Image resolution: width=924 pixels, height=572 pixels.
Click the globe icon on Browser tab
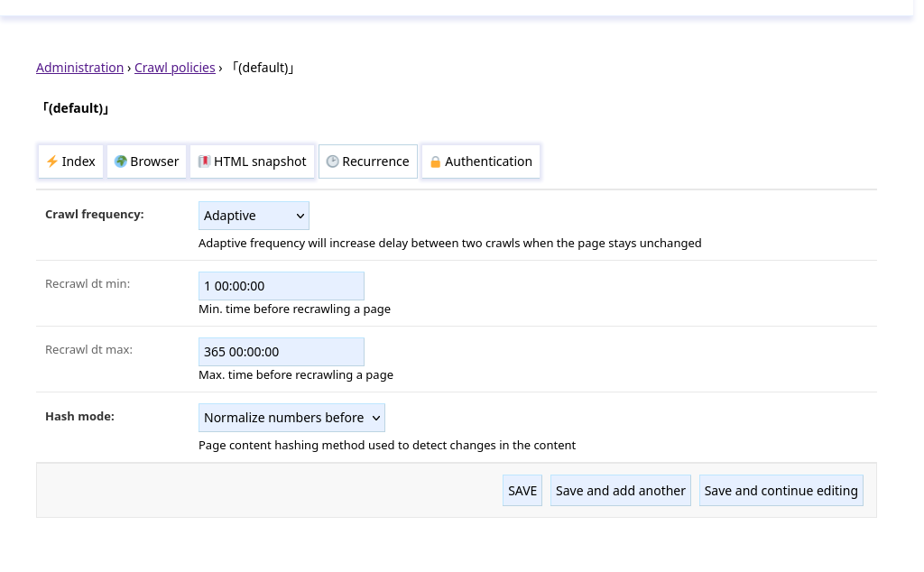[x=120, y=161]
